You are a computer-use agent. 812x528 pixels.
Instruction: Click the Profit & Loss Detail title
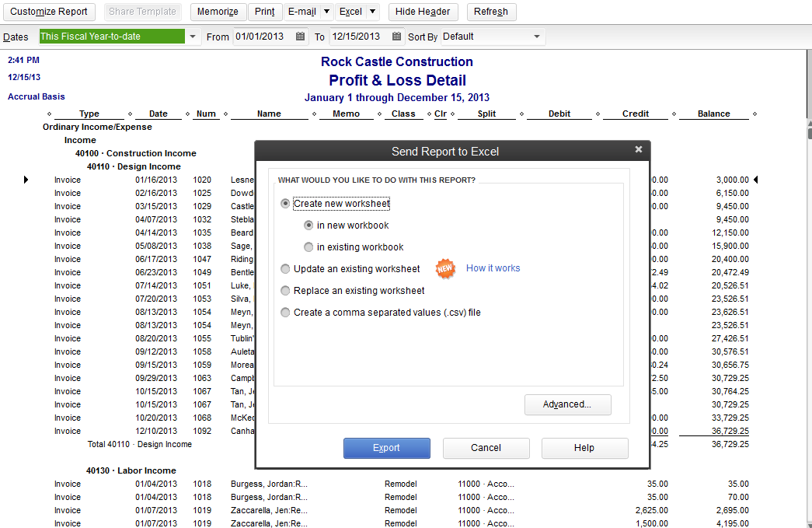click(x=397, y=80)
